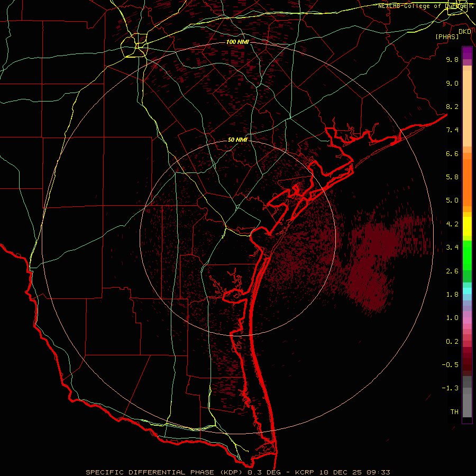
Task: Click the 5.8 scale value label
Action: coord(452,177)
